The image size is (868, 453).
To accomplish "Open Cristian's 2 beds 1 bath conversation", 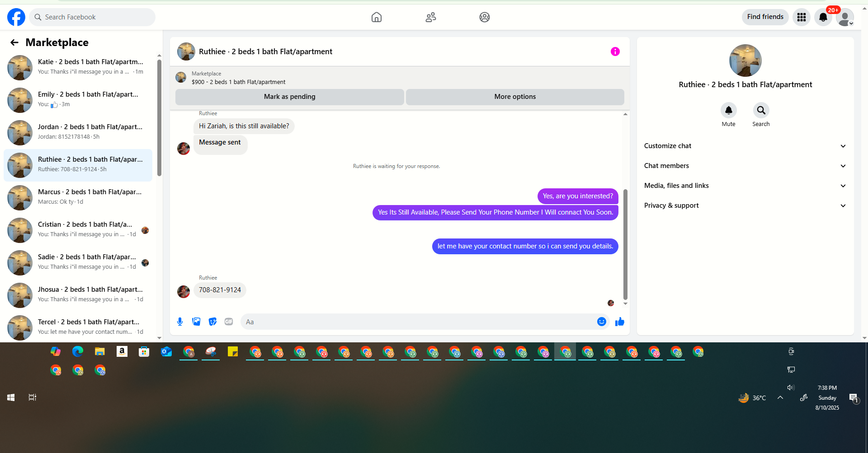I will click(78, 230).
